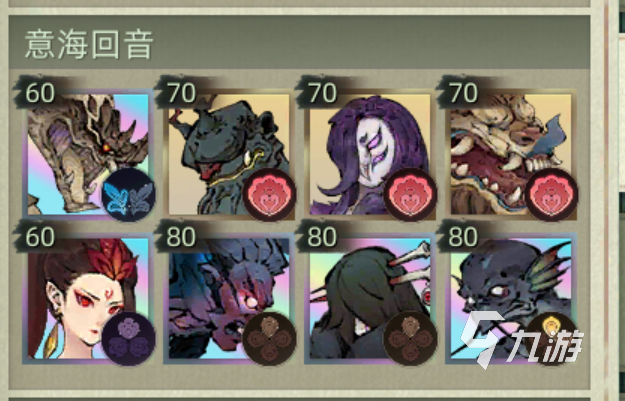Image resolution: width=625 pixels, height=401 pixels.
Task: Select the level 70 dark hooded creature portrait
Action: [x=229, y=154]
